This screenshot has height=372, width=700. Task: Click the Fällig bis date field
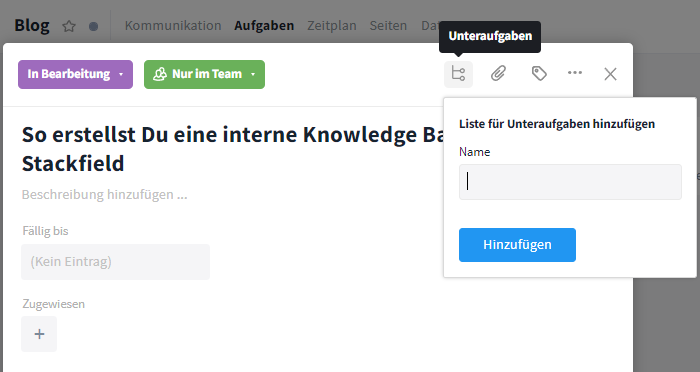click(x=115, y=262)
